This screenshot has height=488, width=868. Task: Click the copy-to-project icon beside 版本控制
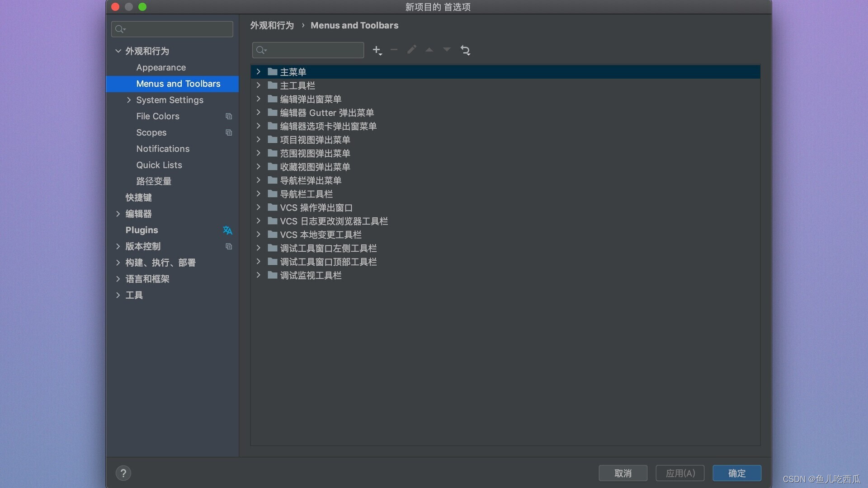tap(229, 246)
